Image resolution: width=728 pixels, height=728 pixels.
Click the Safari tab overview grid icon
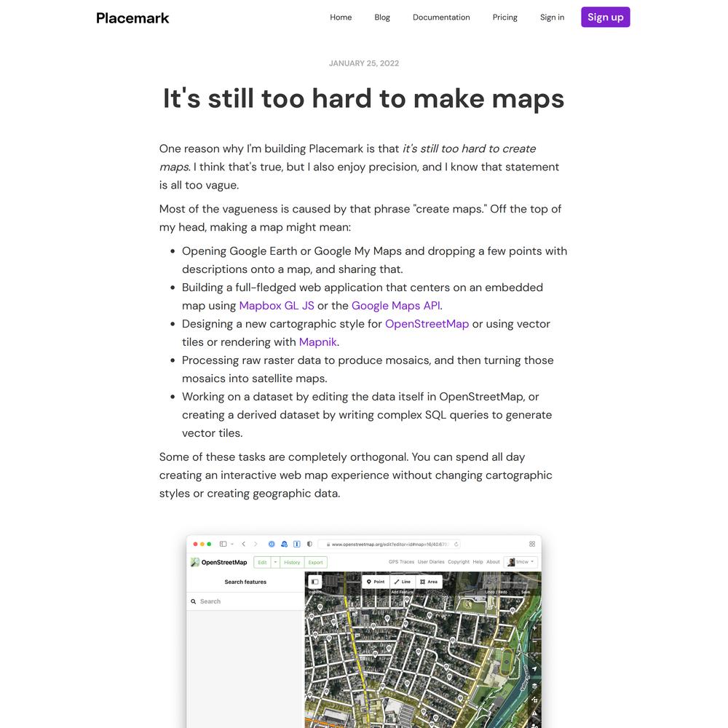click(532, 544)
